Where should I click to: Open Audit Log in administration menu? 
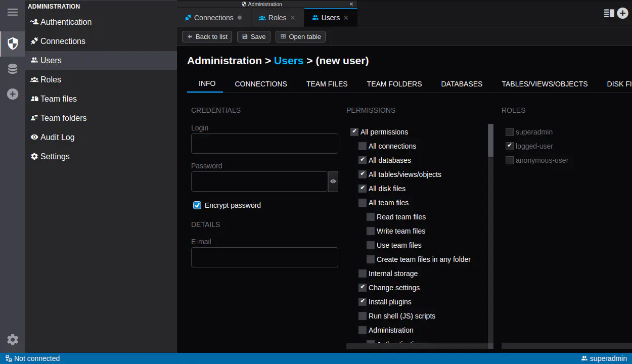[x=57, y=137]
